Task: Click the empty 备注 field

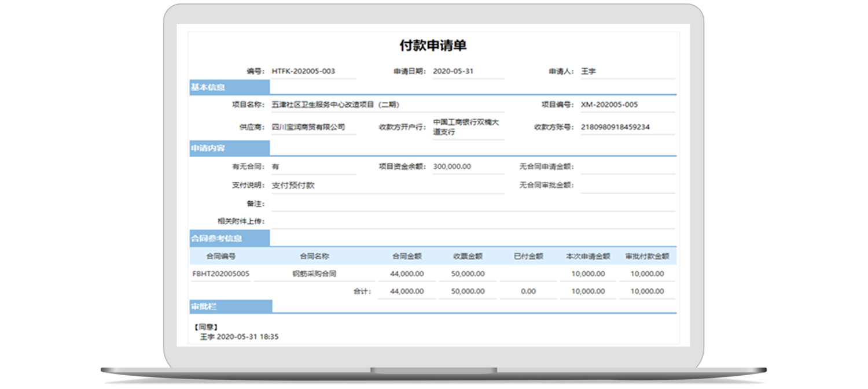Action: (472, 204)
